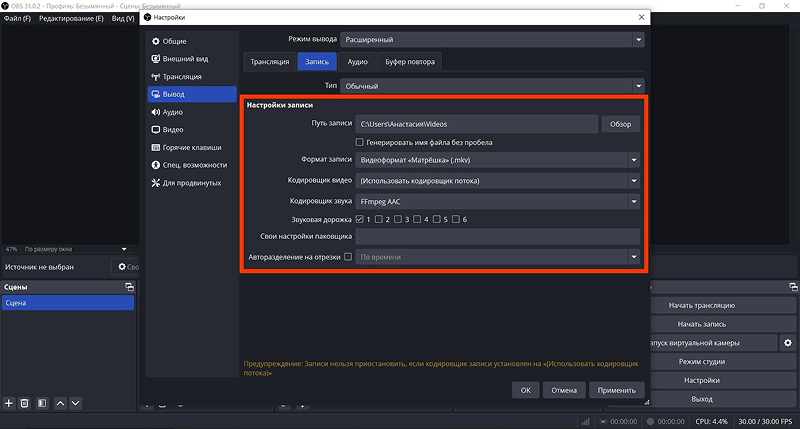Open the Общие settings section

pyautogui.click(x=191, y=41)
